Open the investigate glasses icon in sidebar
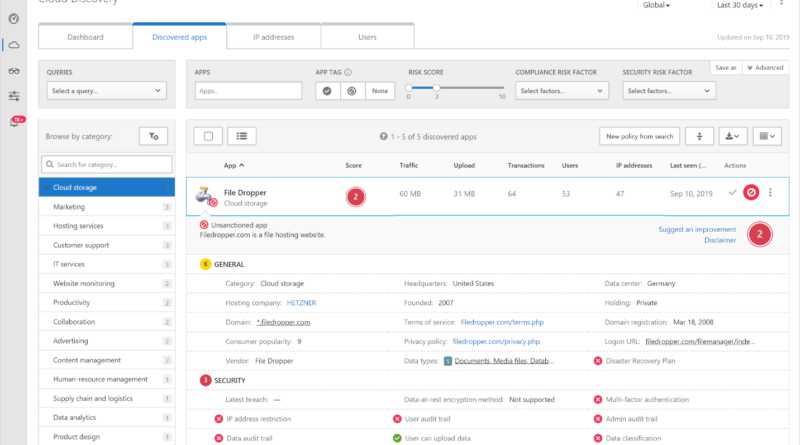 pos(14,71)
